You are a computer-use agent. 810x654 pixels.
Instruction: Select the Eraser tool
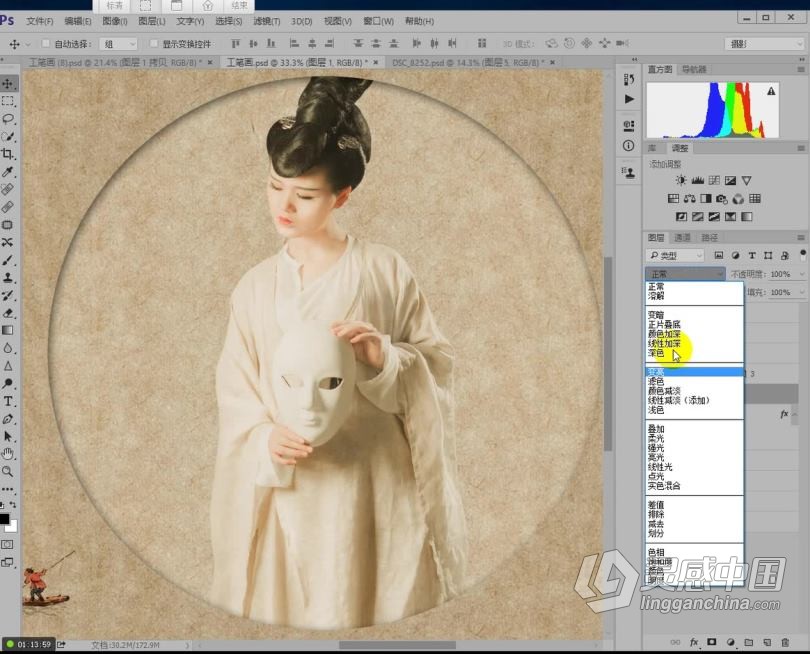tap(8, 313)
